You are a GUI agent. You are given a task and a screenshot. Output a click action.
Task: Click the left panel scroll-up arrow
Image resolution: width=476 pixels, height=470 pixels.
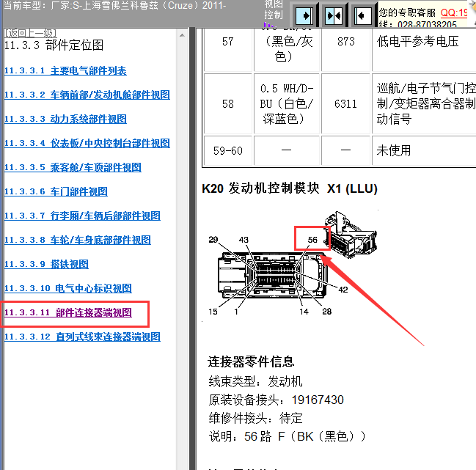pos(182,35)
